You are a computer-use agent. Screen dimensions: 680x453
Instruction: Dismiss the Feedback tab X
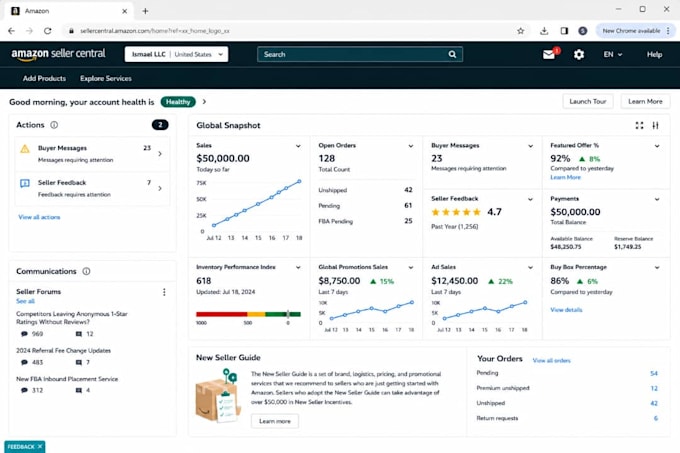coord(40,446)
